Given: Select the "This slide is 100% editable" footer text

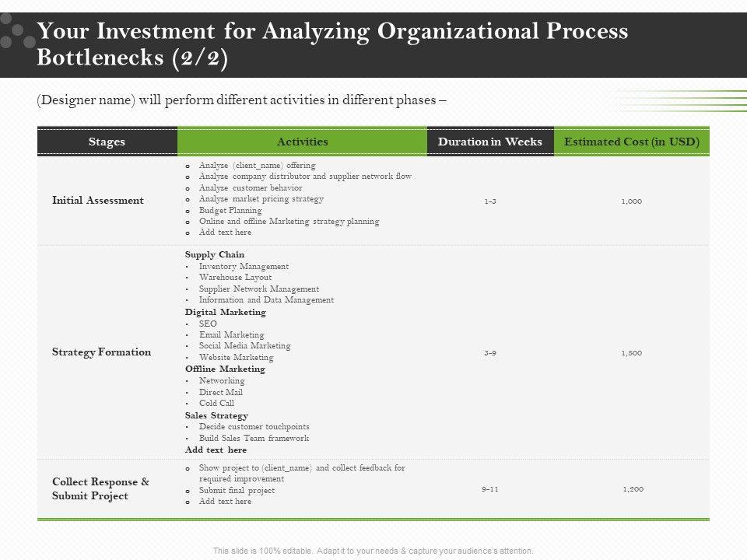Looking at the screenshot, I should (373, 551).
